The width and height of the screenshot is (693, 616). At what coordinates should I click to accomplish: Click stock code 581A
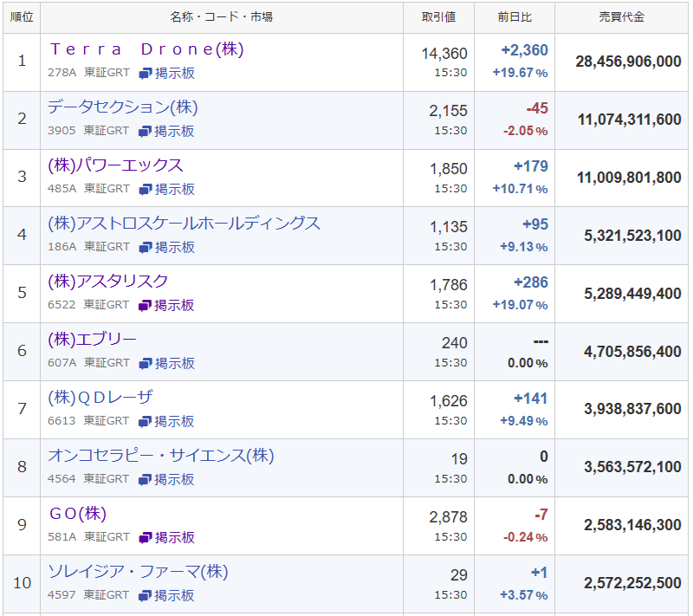click(62, 537)
